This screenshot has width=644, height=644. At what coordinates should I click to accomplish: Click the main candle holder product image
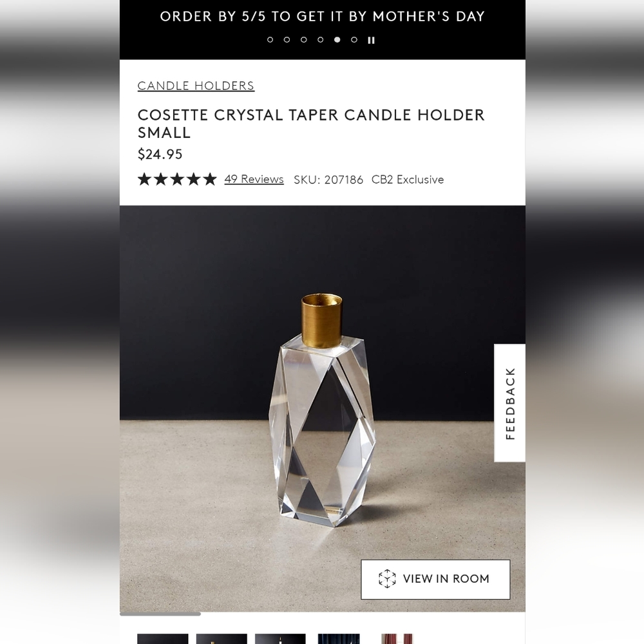[x=323, y=409]
